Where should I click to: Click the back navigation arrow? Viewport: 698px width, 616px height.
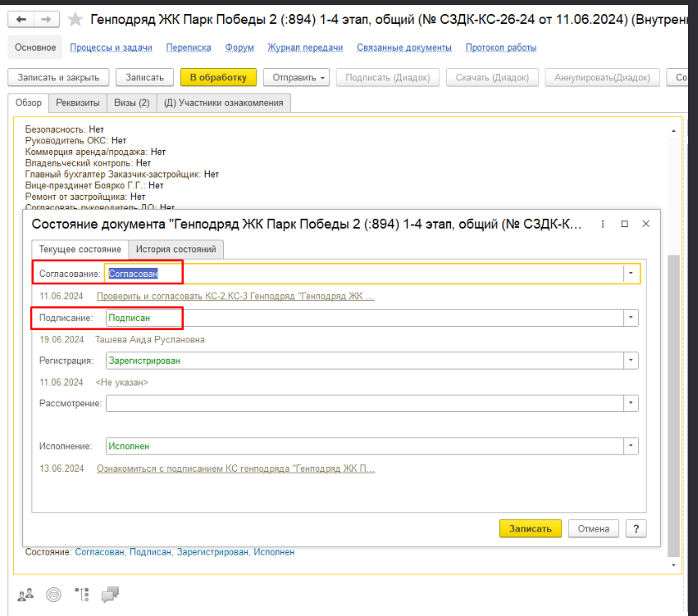coord(24,18)
